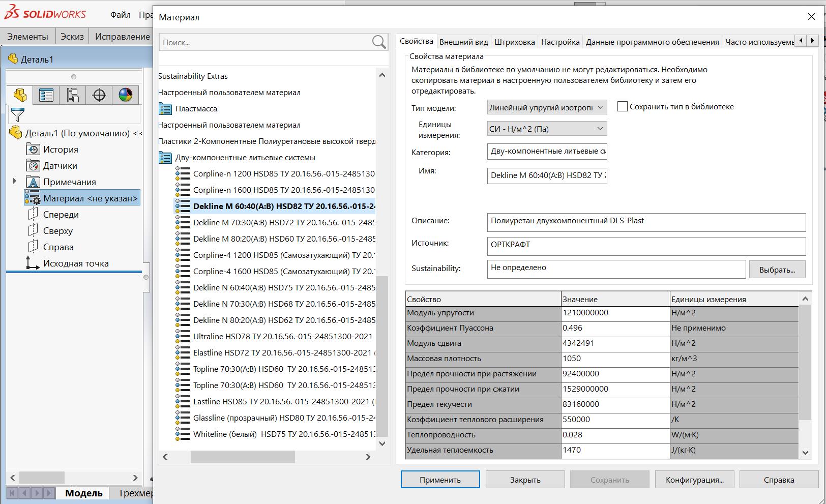
Task: Open the FeatureManager design tree tab
Action: point(20,95)
